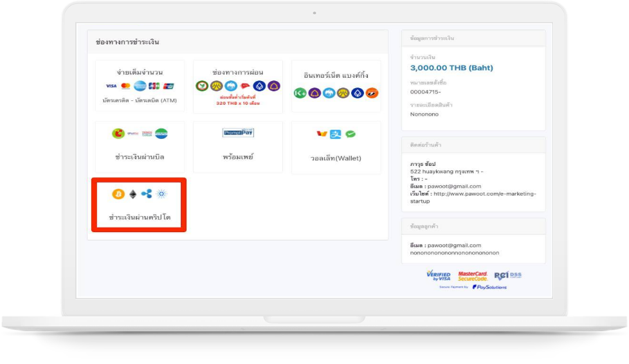Screen dimensions: 629x364
Task: Click the PromptPay logo
Action: pyautogui.click(x=238, y=132)
